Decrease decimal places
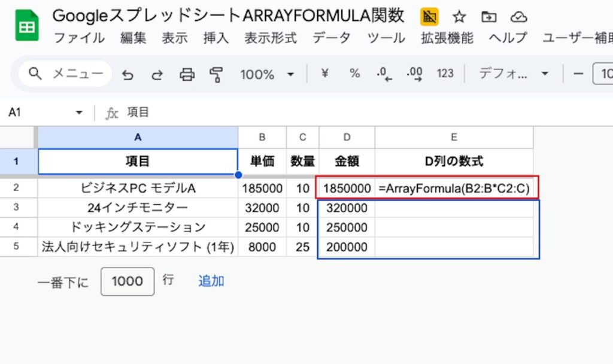This screenshot has height=364, width=613. coord(384,74)
